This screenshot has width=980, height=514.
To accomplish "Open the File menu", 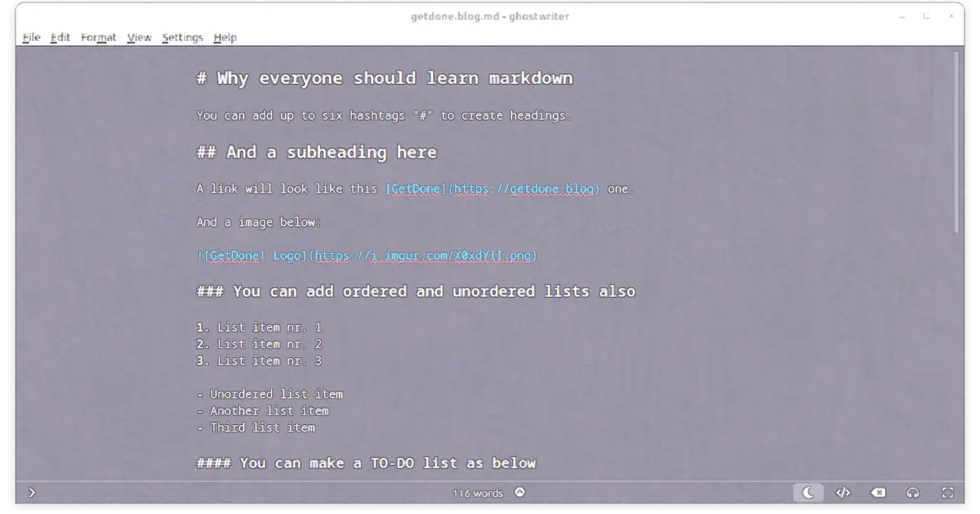I will [30, 38].
